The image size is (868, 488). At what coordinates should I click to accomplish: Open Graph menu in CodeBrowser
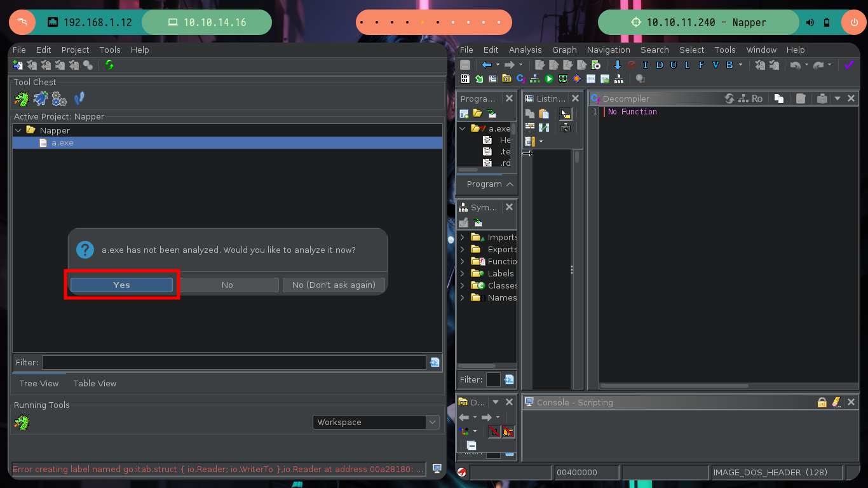(564, 50)
